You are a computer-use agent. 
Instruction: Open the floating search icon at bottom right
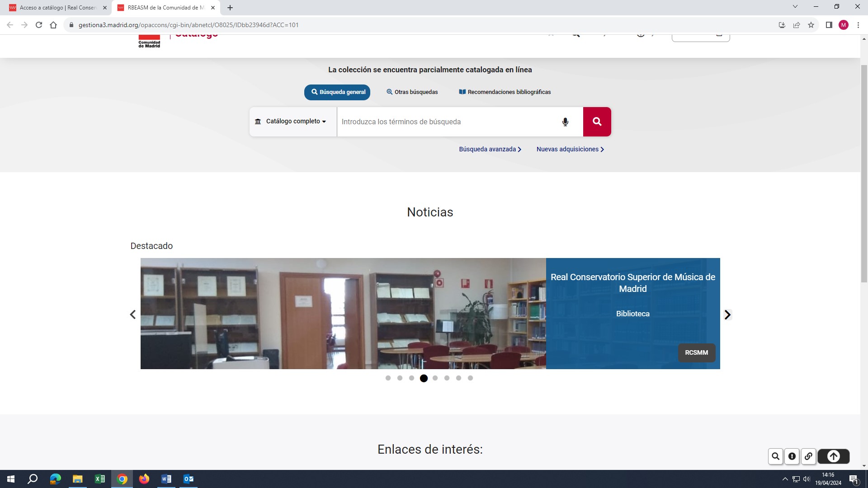775,456
